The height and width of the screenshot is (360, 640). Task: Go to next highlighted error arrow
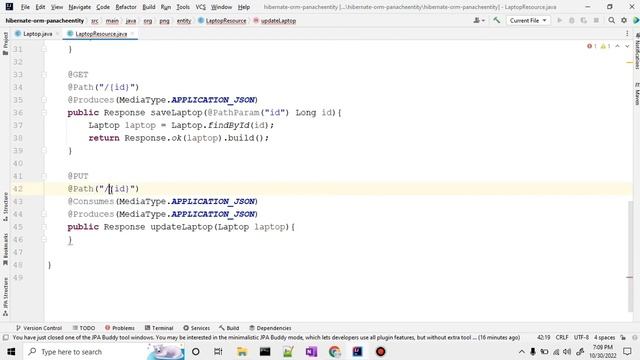point(627,46)
